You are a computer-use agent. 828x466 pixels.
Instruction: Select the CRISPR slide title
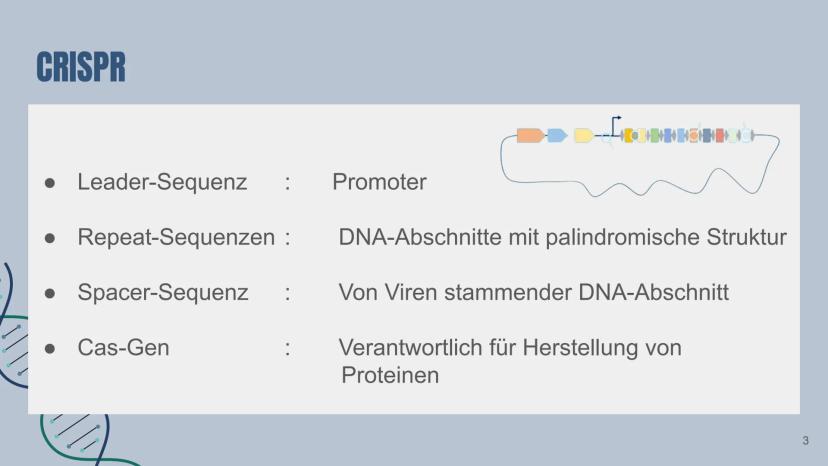[x=80, y=67]
